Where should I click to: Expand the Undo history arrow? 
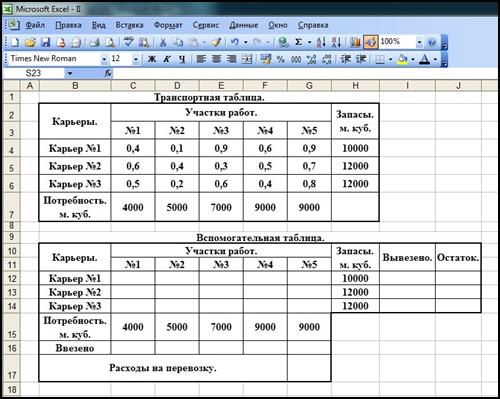[x=246, y=42]
